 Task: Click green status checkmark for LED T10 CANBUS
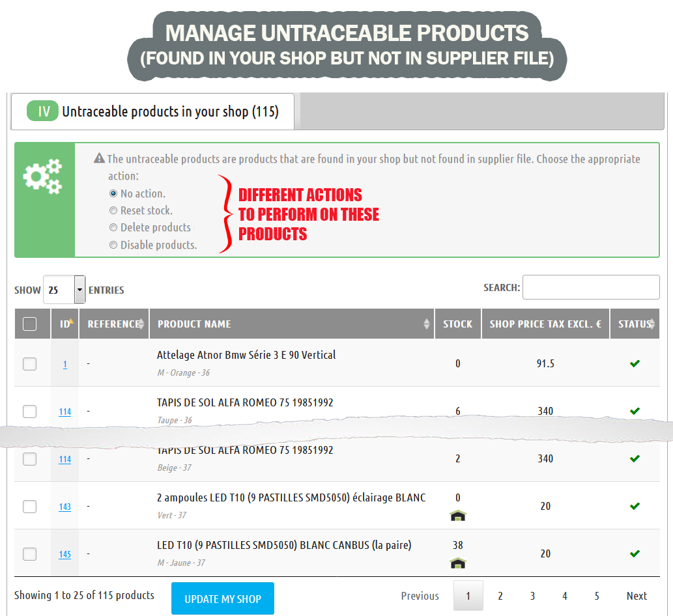tap(635, 553)
